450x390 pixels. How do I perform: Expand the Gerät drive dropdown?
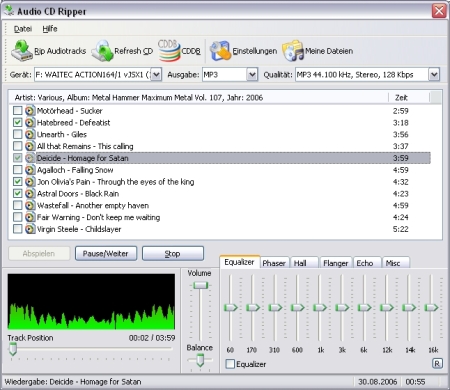[x=156, y=74]
